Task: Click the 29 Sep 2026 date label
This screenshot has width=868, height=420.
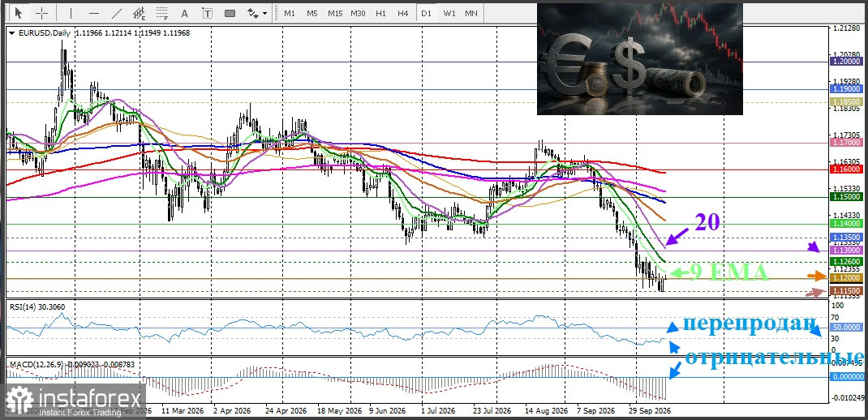Action: tap(649, 412)
